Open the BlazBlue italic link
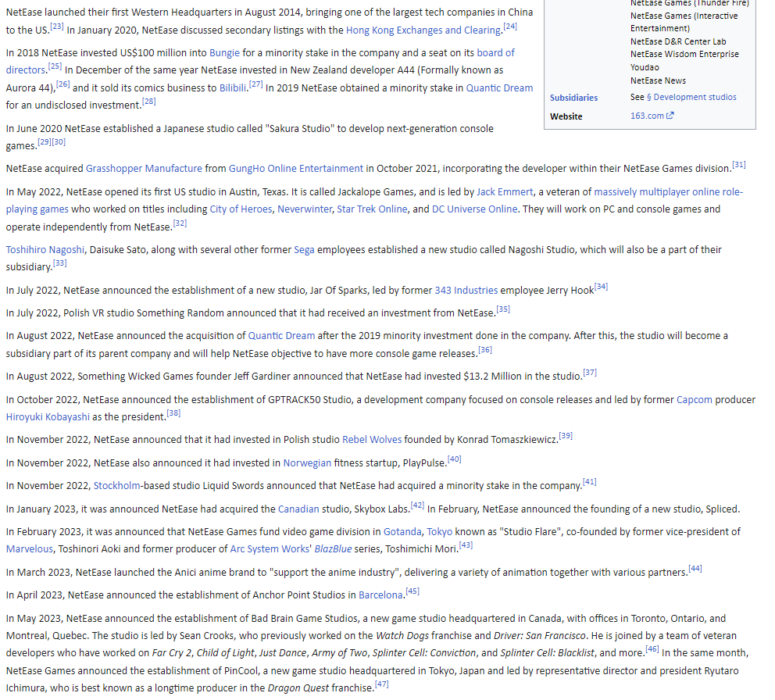The width and height of the screenshot is (775, 700). click(x=333, y=548)
